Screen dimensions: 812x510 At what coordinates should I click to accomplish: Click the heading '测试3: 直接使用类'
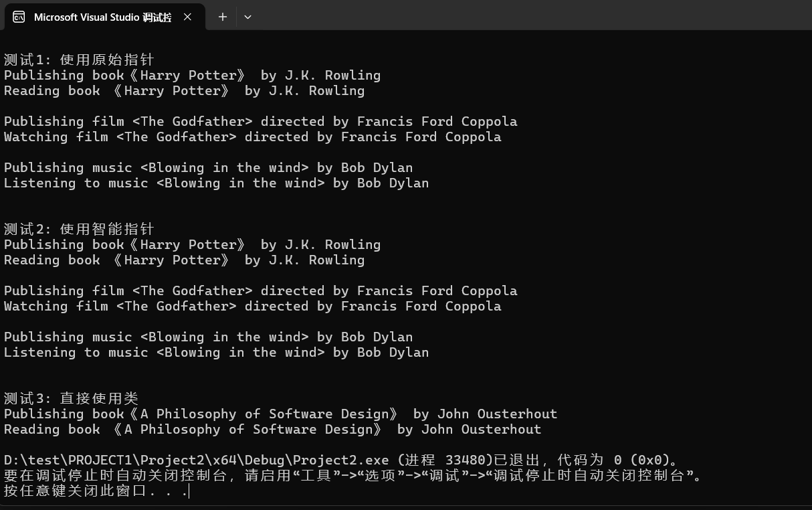pyautogui.click(x=71, y=399)
